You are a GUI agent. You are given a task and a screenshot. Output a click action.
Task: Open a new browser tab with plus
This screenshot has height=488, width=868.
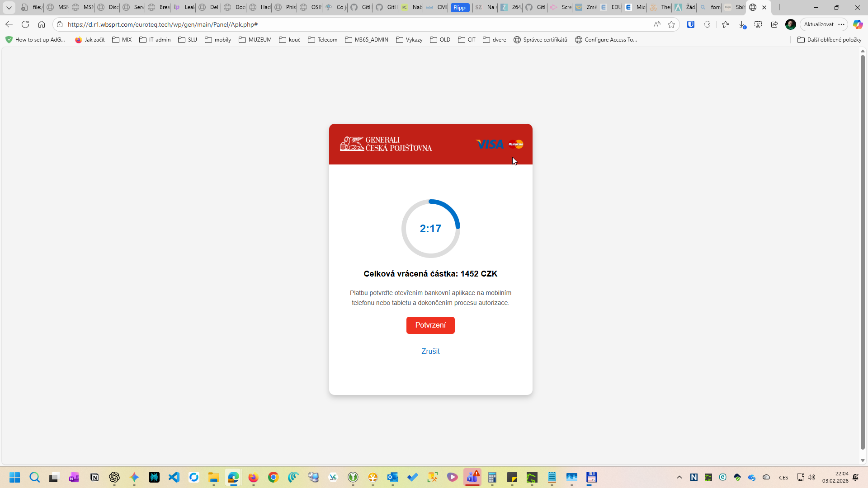pyautogui.click(x=779, y=7)
